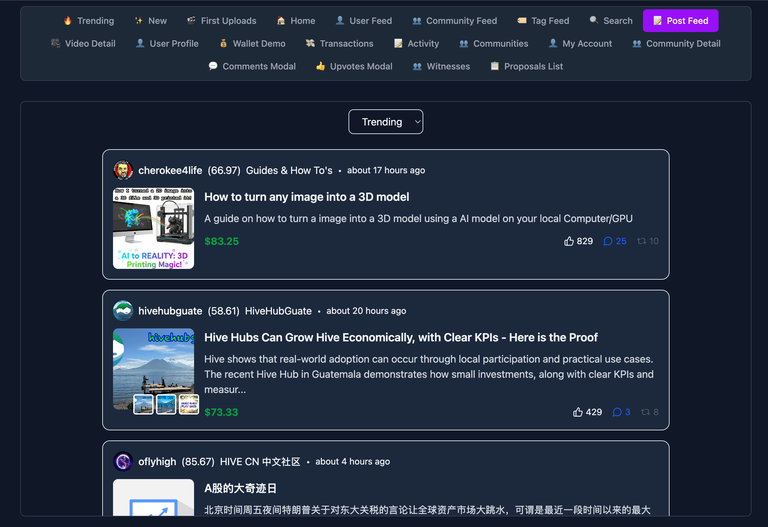Upvote the 3D model post with 829 votes
Screen dimensions: 768x527
(578, 241)
